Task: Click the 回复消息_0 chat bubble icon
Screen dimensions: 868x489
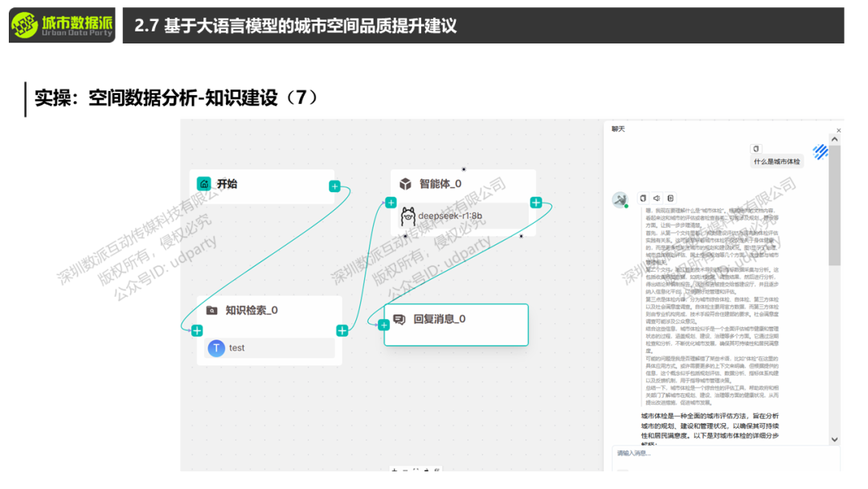Action: click(399, 319)
